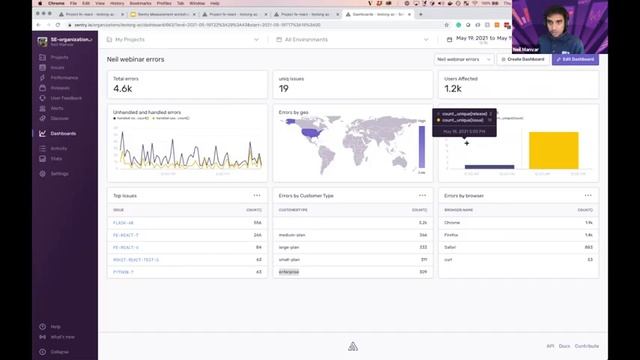Click the Issues sidebar icon

tap(42, 67)
